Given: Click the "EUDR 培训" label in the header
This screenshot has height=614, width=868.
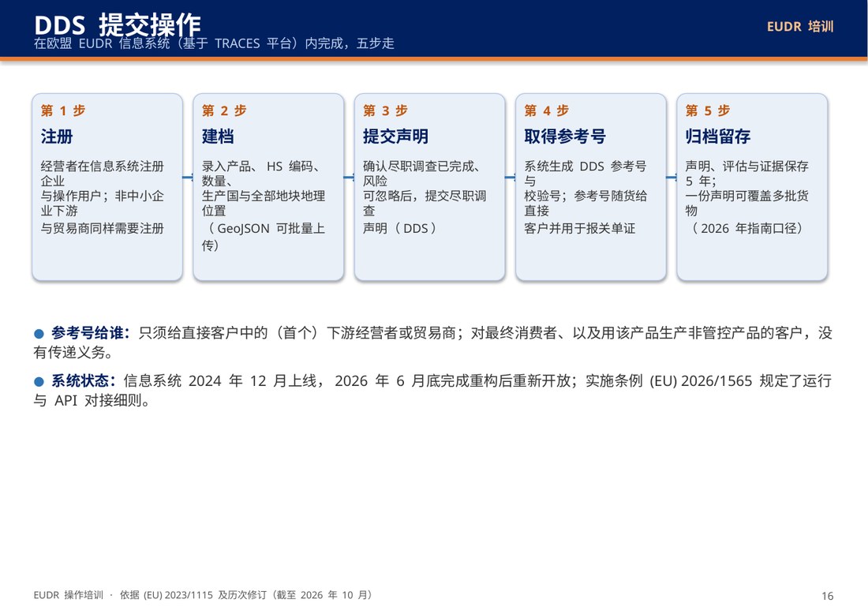Looking at the screenshot, I should (800, 27).
